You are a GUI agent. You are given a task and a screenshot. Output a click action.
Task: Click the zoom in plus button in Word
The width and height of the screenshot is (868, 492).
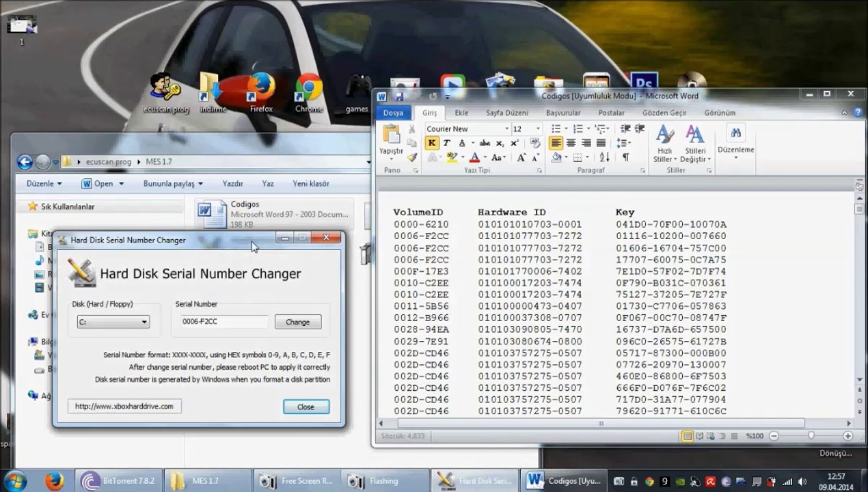847,435
